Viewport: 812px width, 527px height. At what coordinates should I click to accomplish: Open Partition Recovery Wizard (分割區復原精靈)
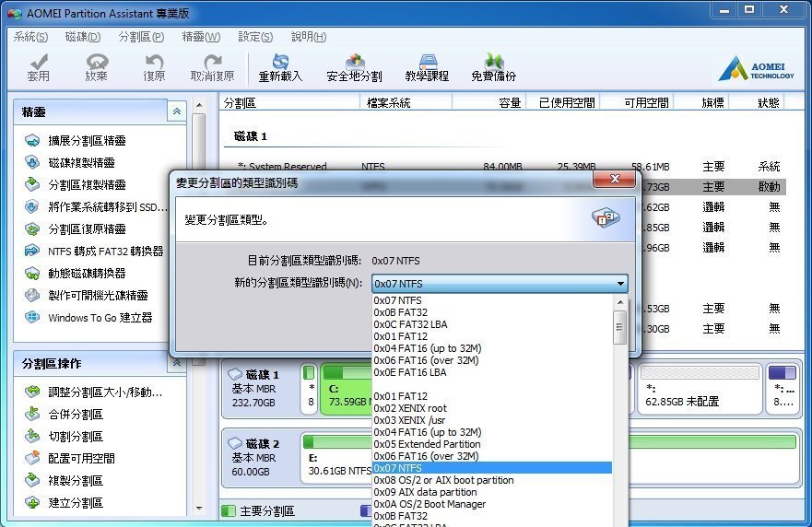tap(87, 228)
